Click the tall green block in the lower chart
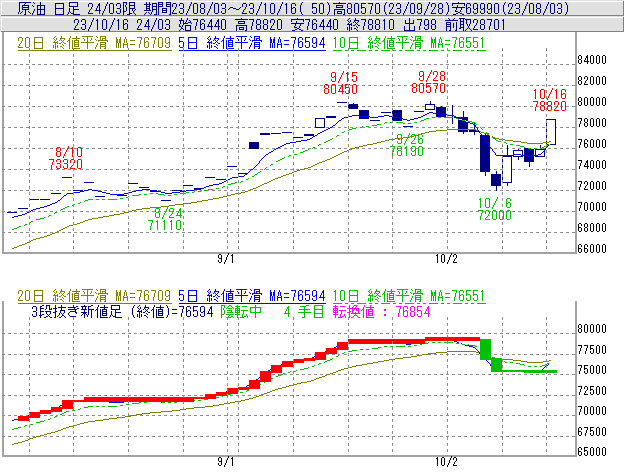 pos(486,349)
